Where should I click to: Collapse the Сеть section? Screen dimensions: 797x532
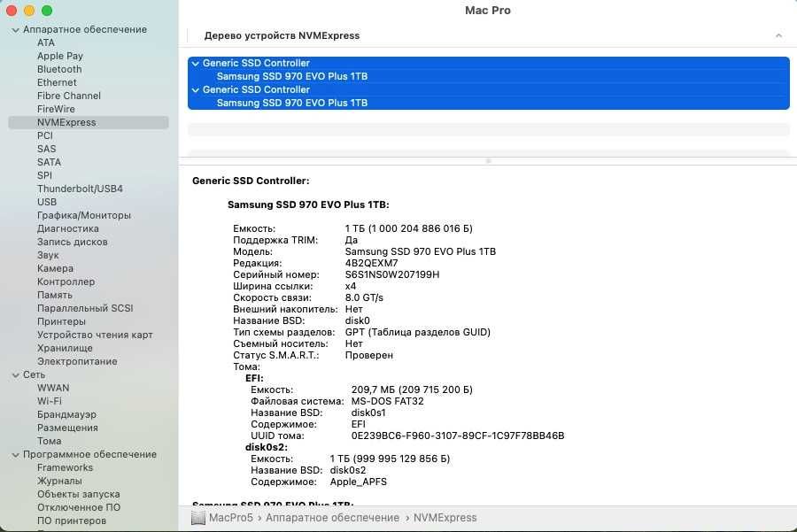click(x=15, y=375)
